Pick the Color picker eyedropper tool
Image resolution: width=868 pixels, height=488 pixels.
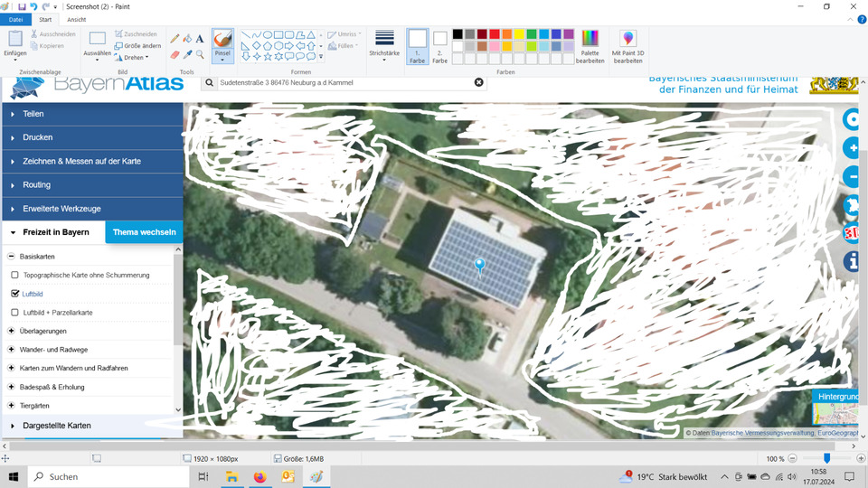click(188, 55)
